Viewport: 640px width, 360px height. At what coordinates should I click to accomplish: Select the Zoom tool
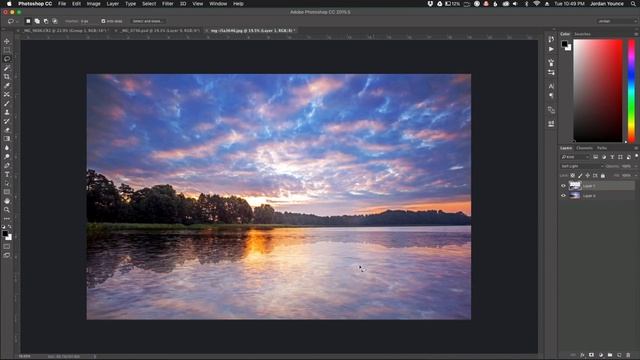7,210
